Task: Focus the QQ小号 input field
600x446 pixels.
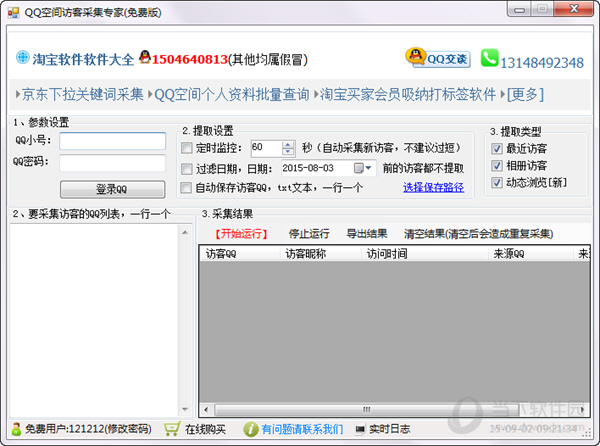Action: point(112,141)
